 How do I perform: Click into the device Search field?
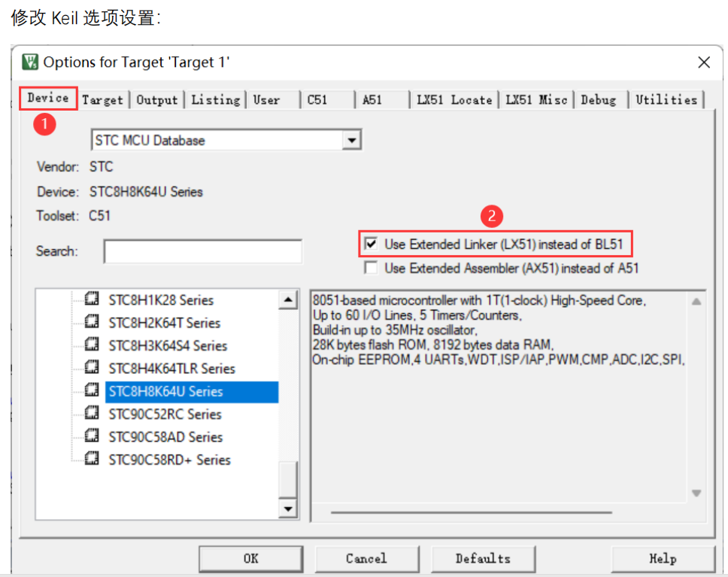(x=203, y=251)
